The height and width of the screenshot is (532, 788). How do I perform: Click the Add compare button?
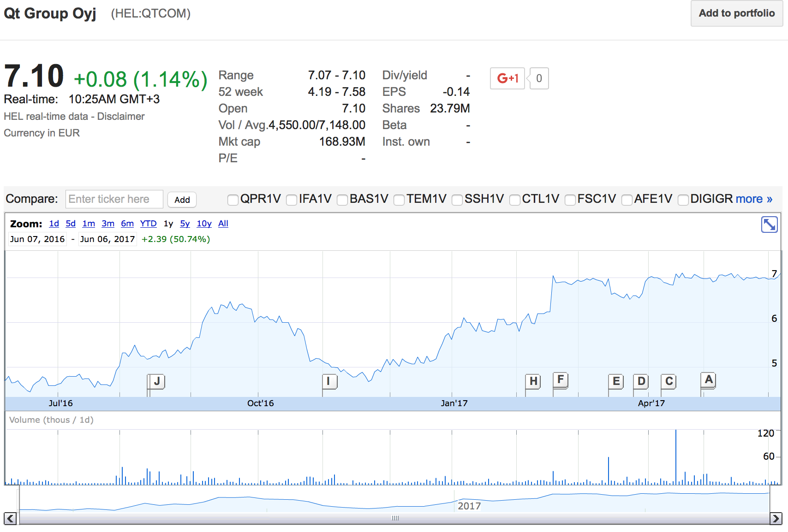coord(182,200)
